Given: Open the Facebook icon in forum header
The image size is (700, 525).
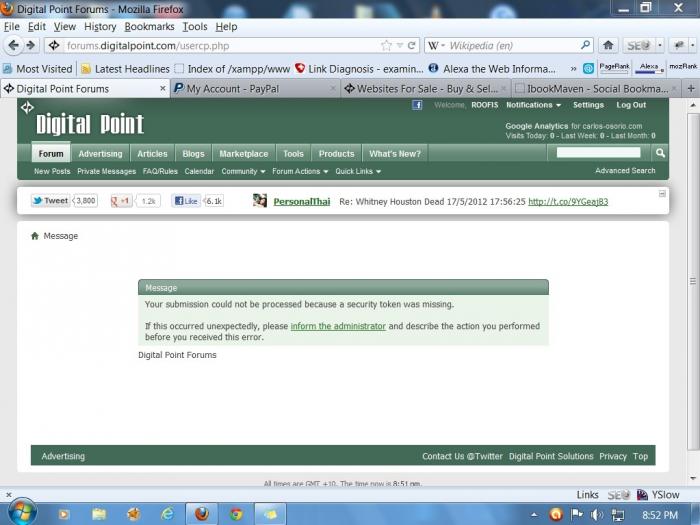Looking at the screenshot, I should tap(417, 105).
